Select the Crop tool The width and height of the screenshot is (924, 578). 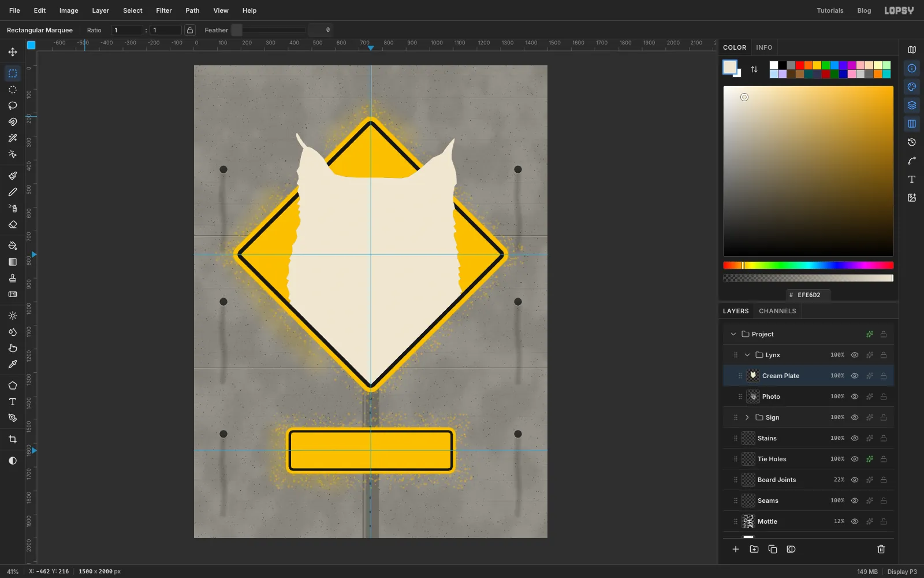[13, 439]
